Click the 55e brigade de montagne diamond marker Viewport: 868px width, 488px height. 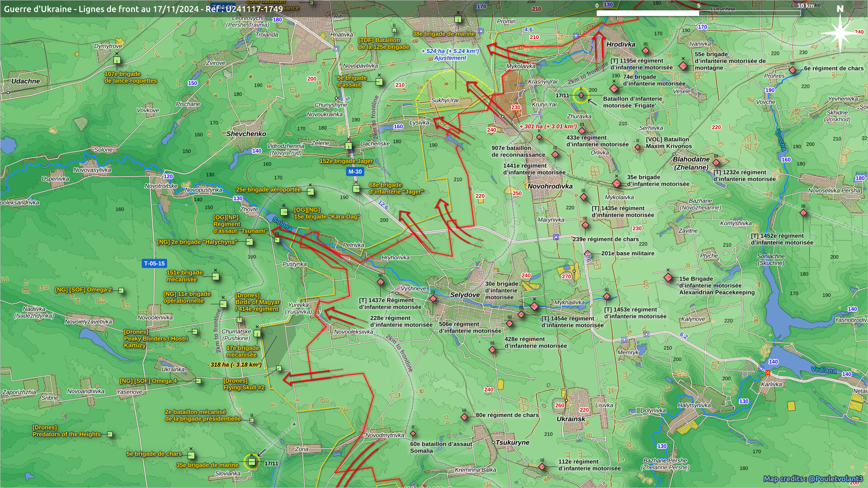coord(683,66)
